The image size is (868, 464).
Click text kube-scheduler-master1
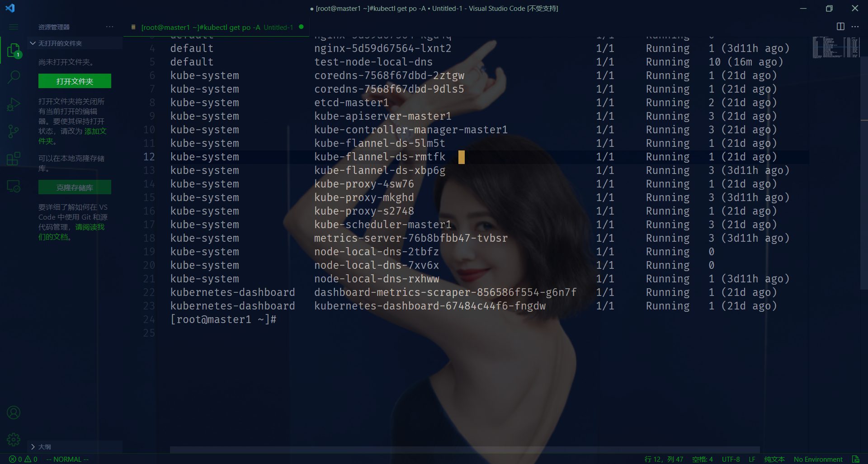coord(383,225)
